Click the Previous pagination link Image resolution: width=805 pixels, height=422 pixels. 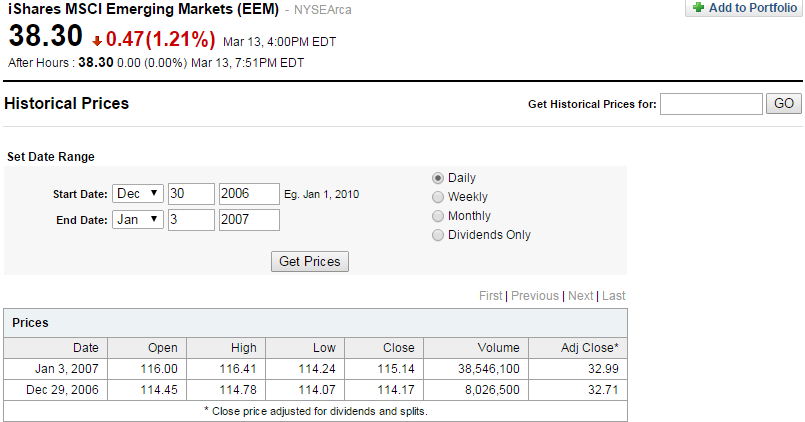point(534,296)
